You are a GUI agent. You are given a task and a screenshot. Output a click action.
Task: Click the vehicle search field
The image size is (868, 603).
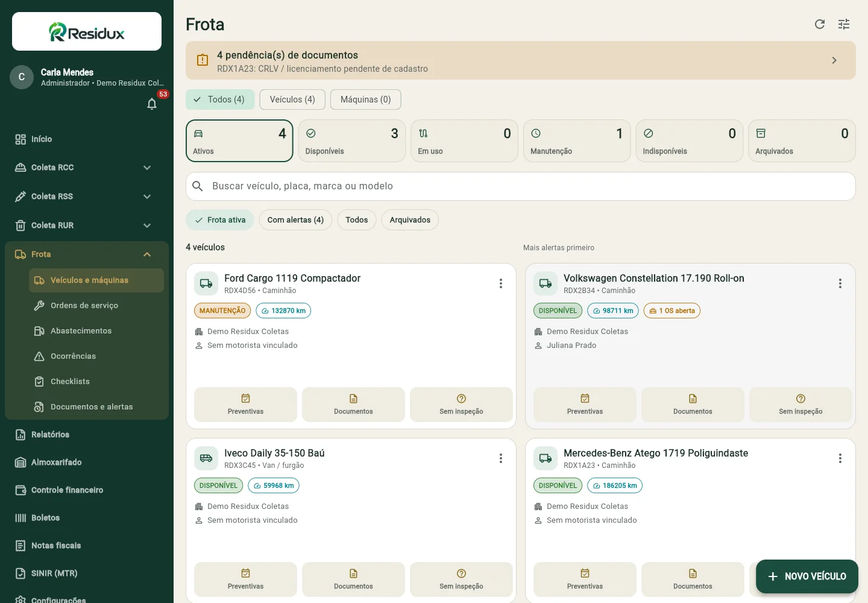[521, 186]
